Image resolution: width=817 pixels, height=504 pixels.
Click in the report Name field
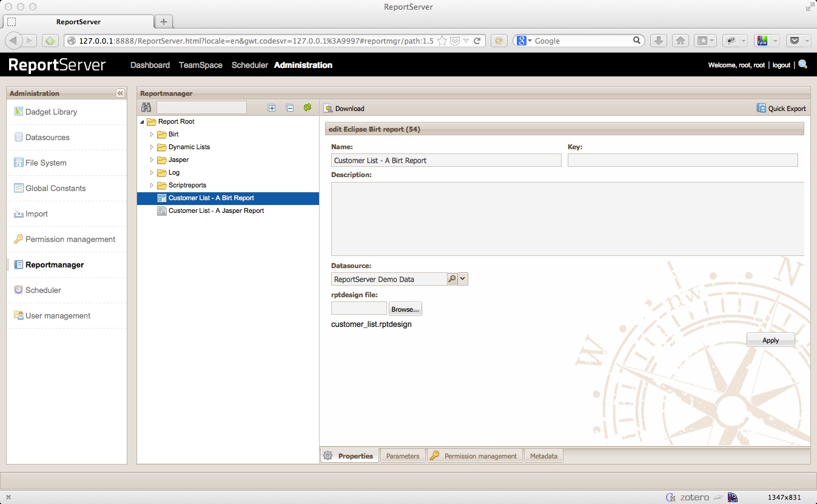click(446, 160)
